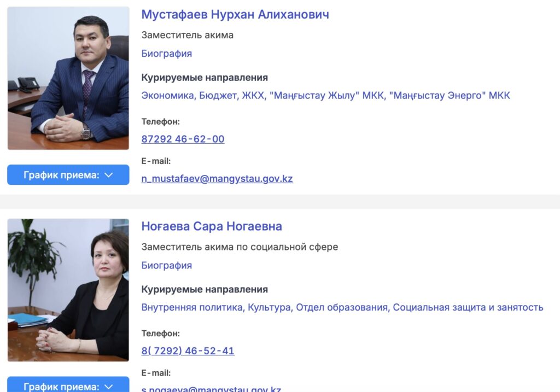Image resolution: width=560 pixels, height=392 pixels.
Task: Open Ноғаева Сара Ногаевна name link
Action: pos(212,226)
